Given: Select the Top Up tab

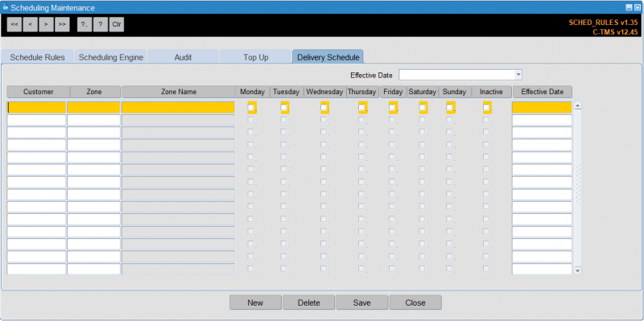Looking at the screenshot, I should tap(255, 57).
